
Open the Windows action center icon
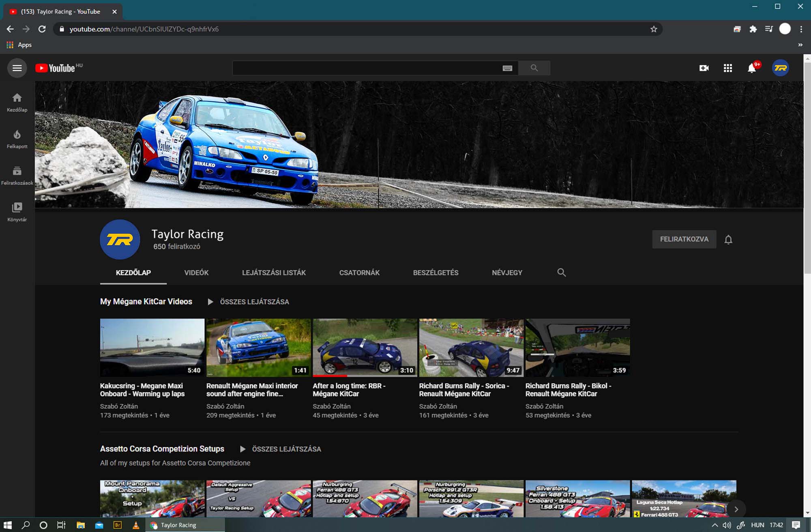[x=796, y=525]
